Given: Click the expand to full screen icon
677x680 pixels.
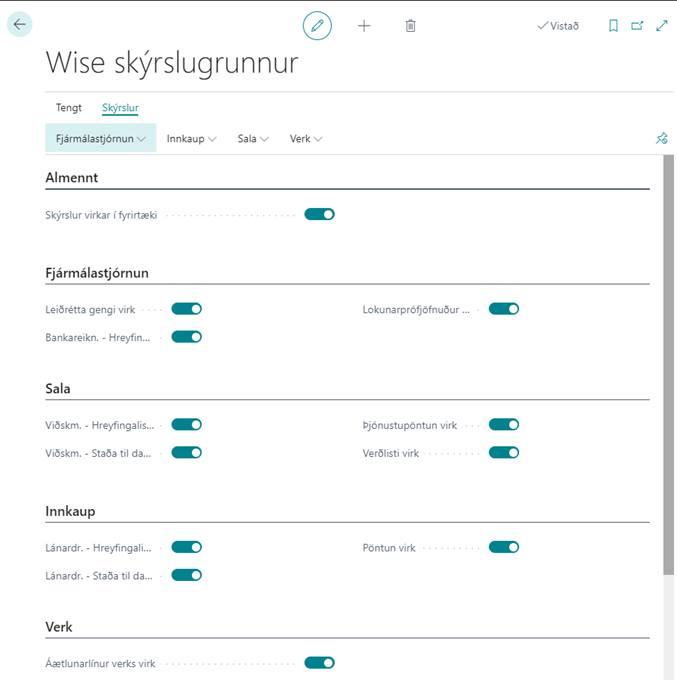Looking at the screenshot, I should [x=661, y=26].
